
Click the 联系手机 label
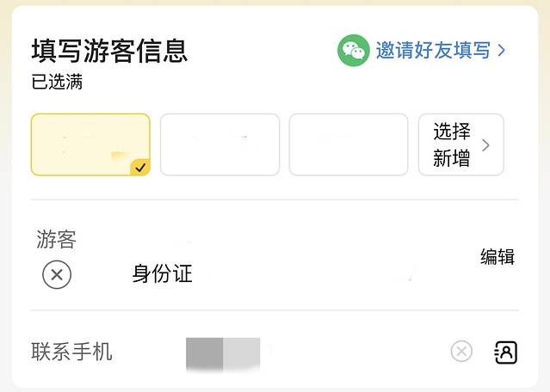pyautogui.click(x=71, y=352)
